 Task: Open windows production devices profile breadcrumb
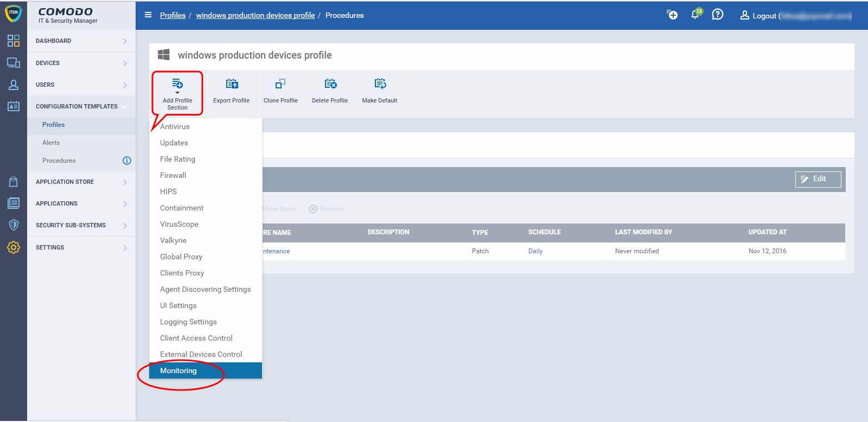click(x=256, y=15)
